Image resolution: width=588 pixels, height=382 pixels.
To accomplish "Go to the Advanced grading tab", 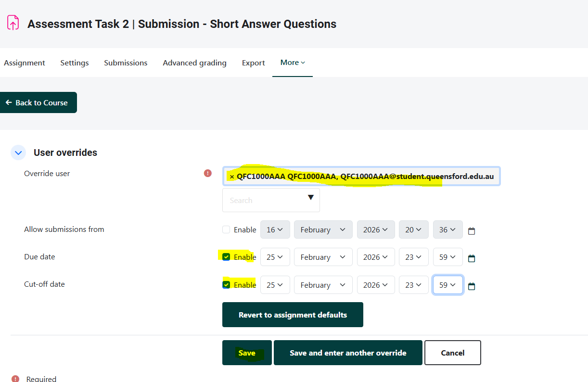I will pyautogui.click(x=194, y=63).
